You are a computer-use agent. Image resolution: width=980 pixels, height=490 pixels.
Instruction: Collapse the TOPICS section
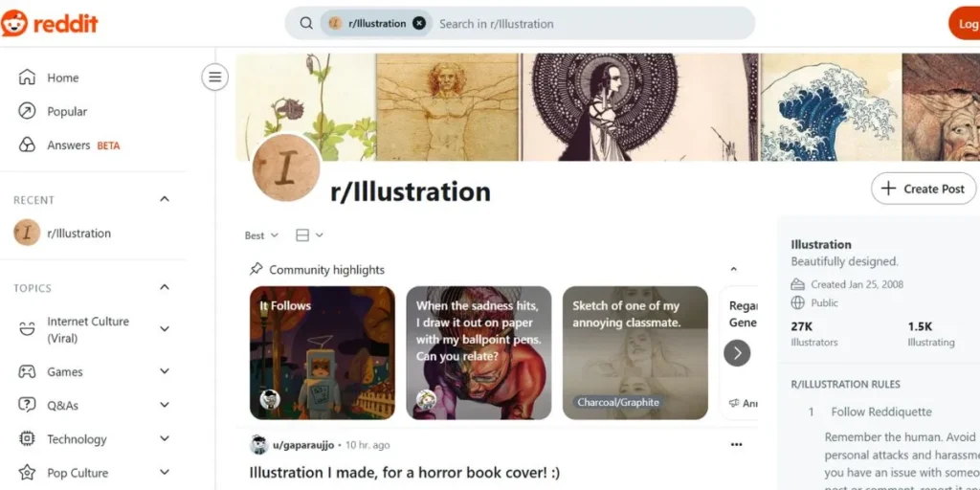point(165,287)
